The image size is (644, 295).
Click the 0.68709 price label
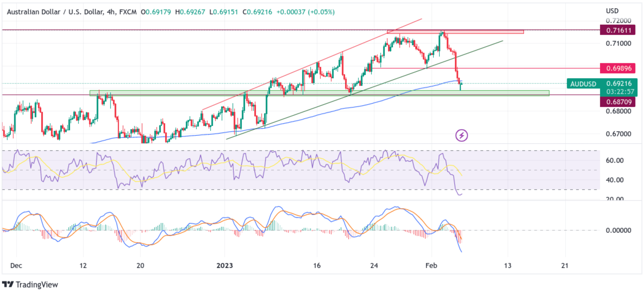point(618,102)
